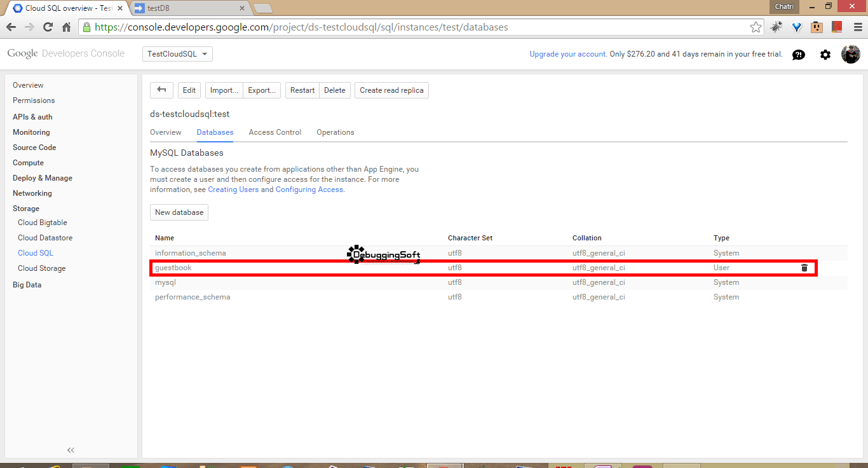Click the Restart button
Screen dimensions: 868x468
pyautogui.click(x=302, y=90)
